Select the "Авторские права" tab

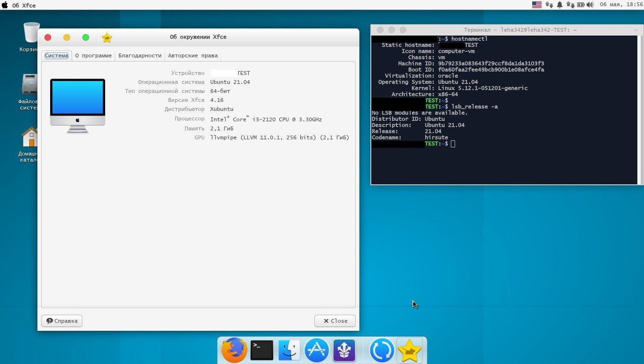pyautogui.click(x=193, y=55)
